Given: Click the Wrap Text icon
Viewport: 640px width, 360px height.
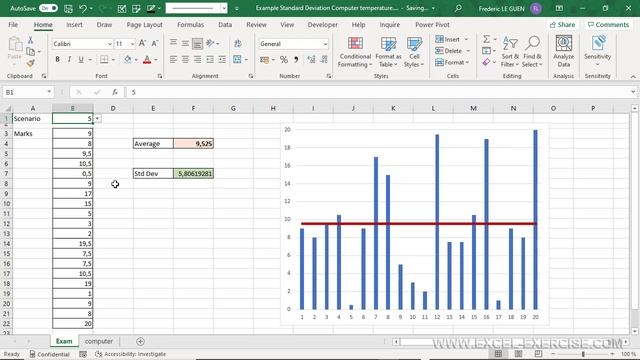Looking at the screenshot, I should click(x=238, y=43).
